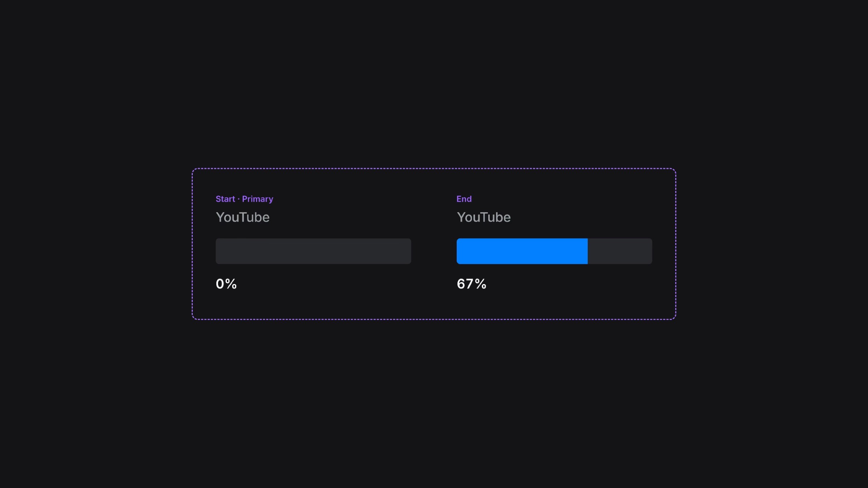Select the YouTube title under End

pos(484,217)
